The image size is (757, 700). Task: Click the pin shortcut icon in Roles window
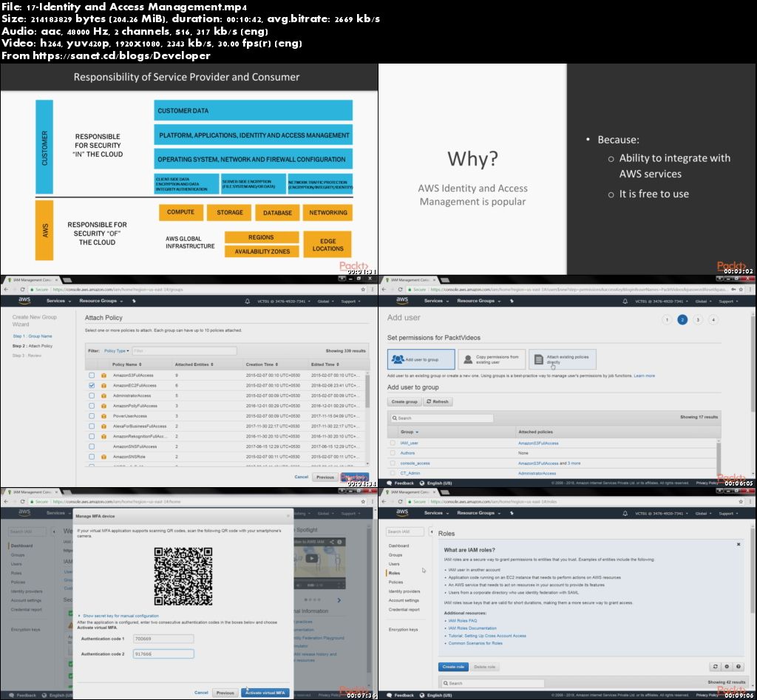click(x=512, y=513)
